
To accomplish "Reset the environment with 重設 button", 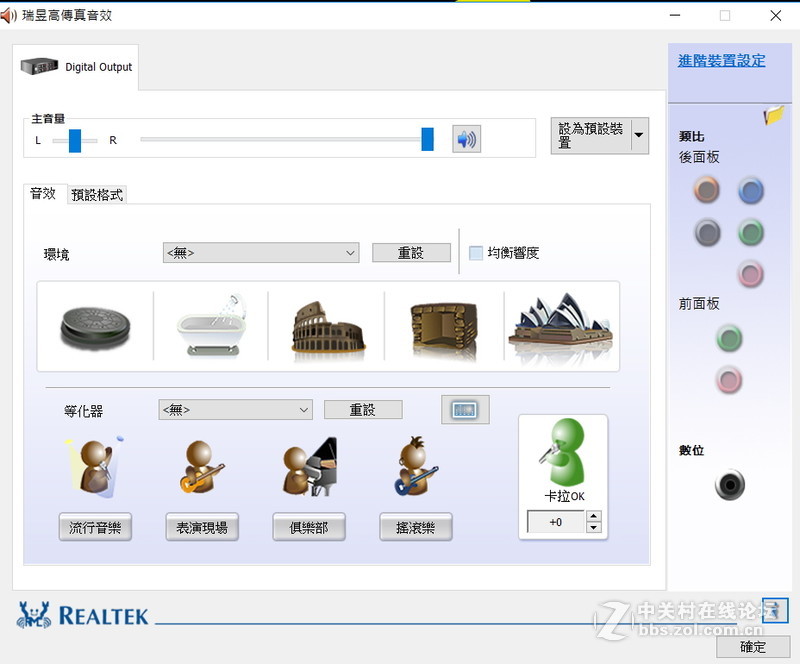I will click(x=411, y=253).
